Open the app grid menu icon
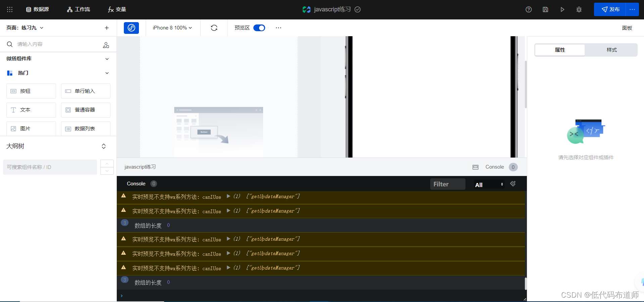 [x=10, y=9]
